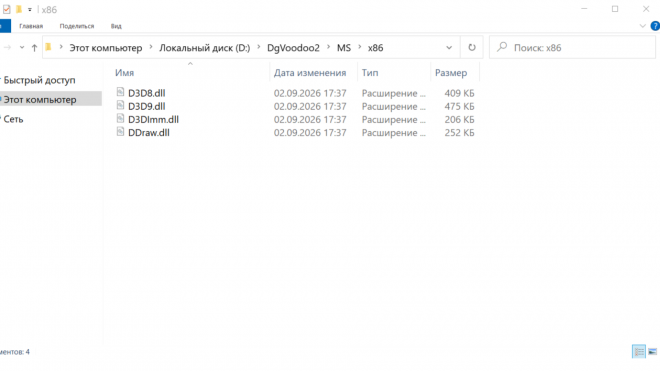Navigate to the DgVoodoo2 breadcrumb
The height and width of the screenshot is (371, 660).
(x=293, y=48)
